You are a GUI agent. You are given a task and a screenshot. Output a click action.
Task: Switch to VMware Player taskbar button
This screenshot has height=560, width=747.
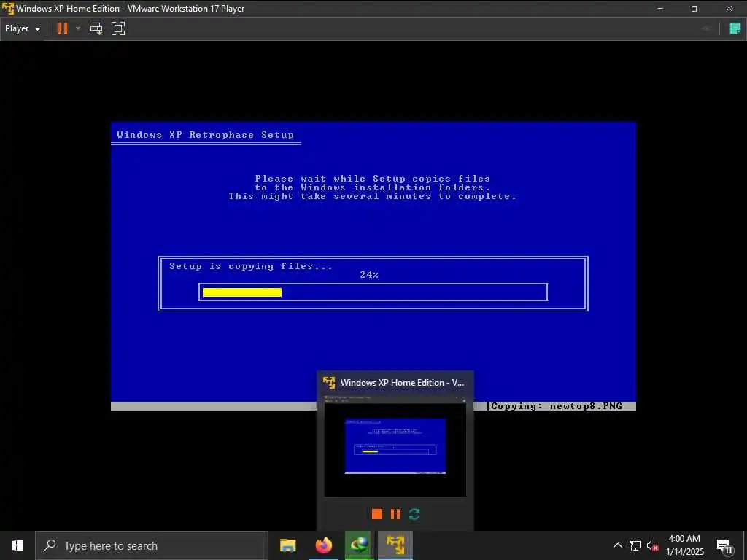(395, 545)
